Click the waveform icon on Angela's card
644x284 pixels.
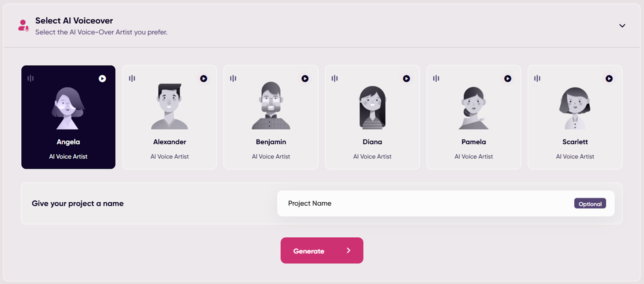coord(30,78)
